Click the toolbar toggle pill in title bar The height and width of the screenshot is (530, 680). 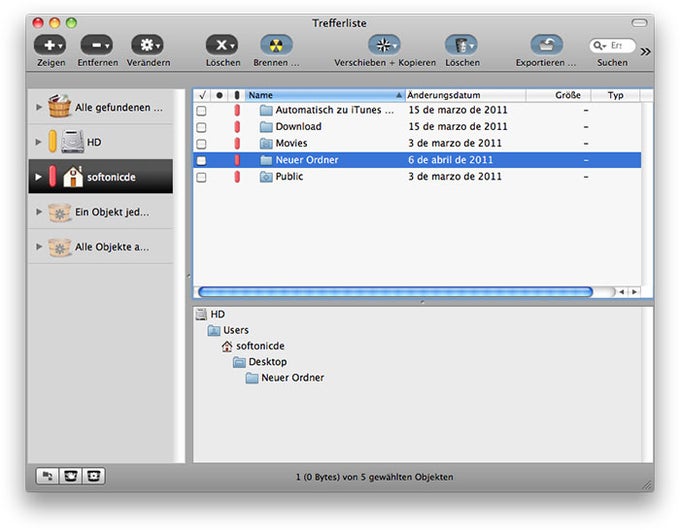click(639, 23)
